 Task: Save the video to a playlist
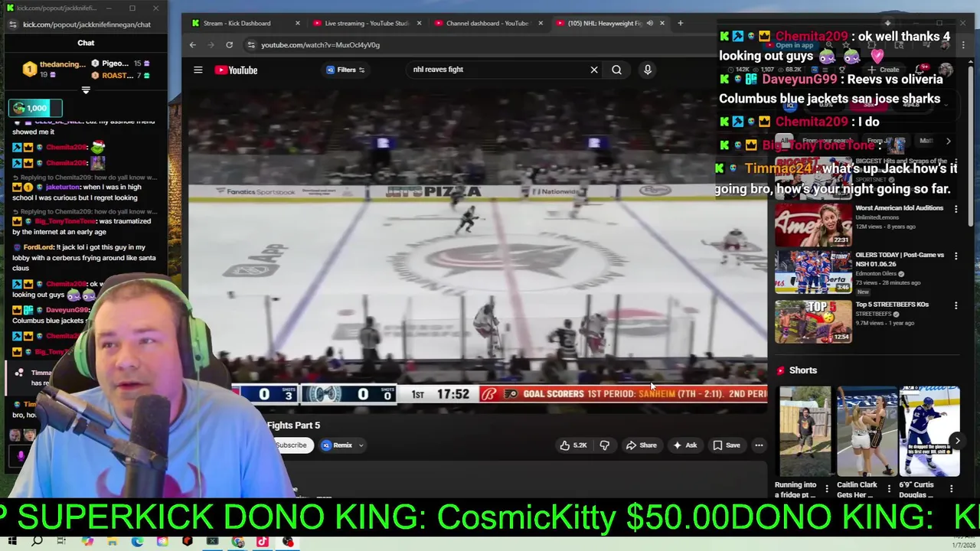click(x=726, y=445)
